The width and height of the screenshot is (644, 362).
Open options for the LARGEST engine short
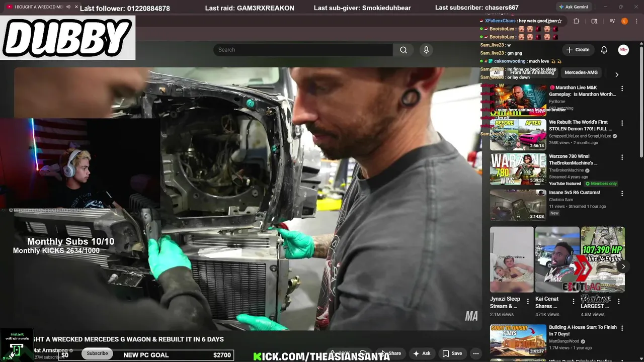tap(618, 302)
